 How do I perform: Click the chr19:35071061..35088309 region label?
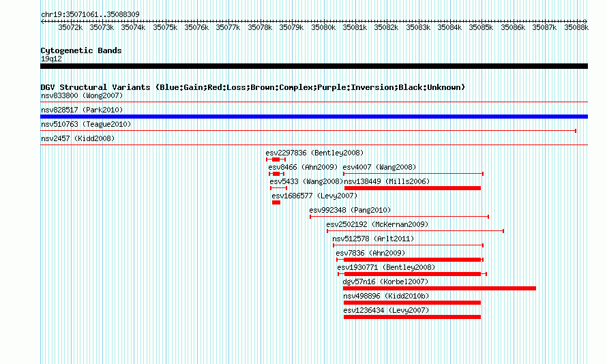(x=90, y=14)
